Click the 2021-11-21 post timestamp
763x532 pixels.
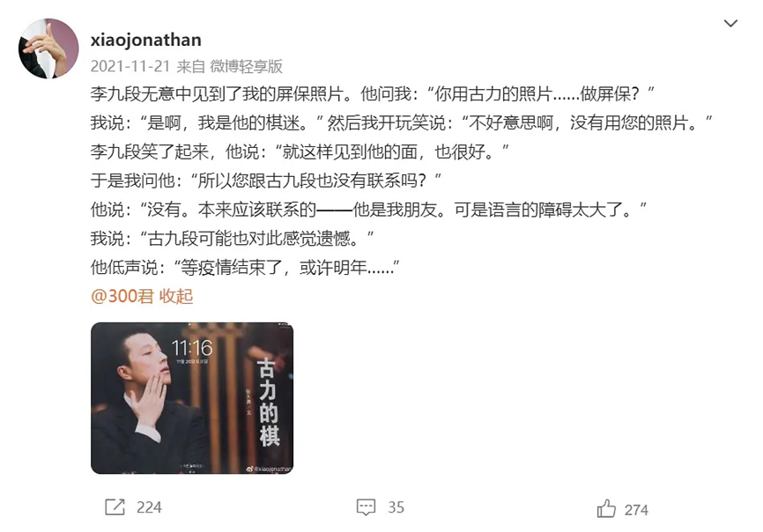(130, 66)
